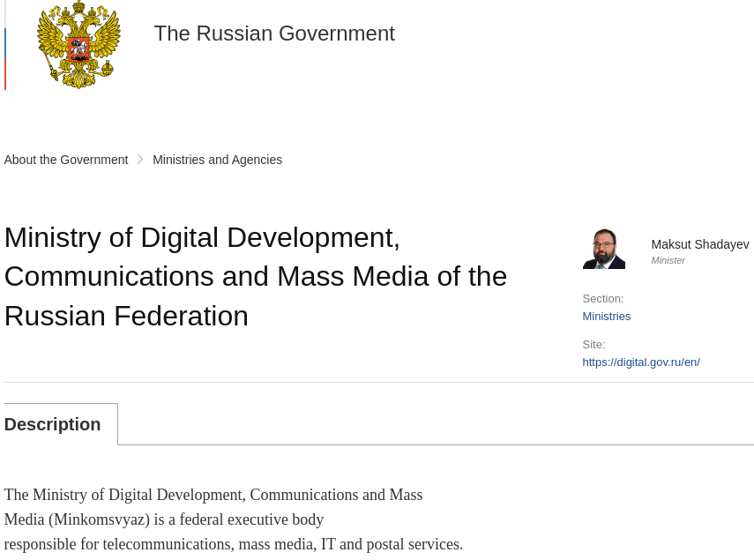Click the Minister role label
754x560 pixels.
[x=668, y=260]
